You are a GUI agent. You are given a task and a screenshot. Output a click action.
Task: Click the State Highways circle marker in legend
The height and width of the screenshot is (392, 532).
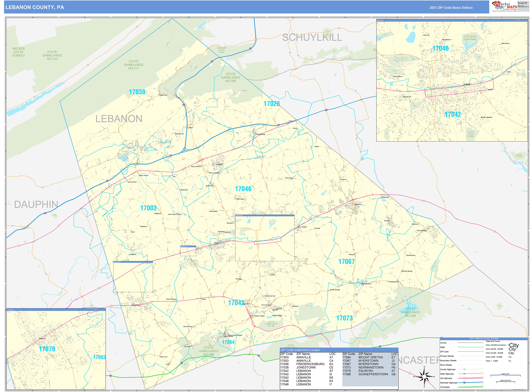[464, 374]
